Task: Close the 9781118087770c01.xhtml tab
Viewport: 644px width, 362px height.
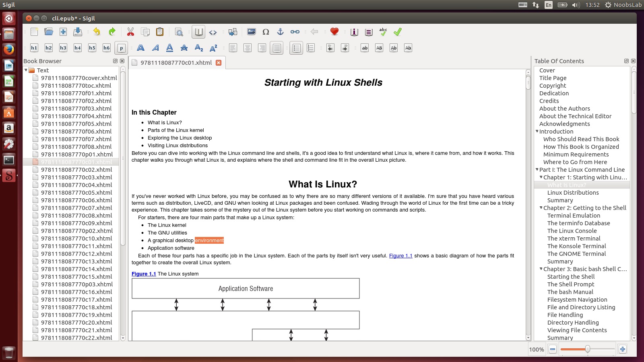Action: (219, 63)
